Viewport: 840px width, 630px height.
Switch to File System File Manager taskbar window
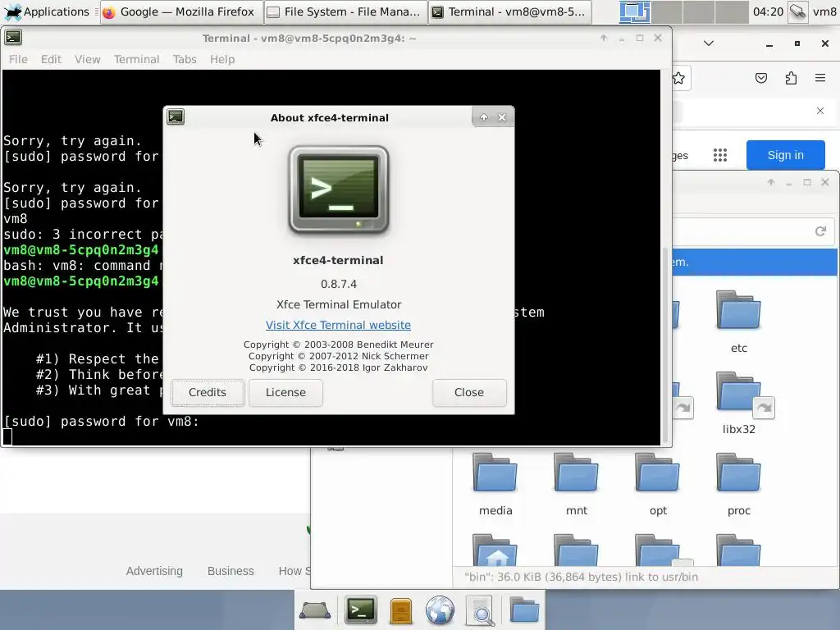point(346,11)
